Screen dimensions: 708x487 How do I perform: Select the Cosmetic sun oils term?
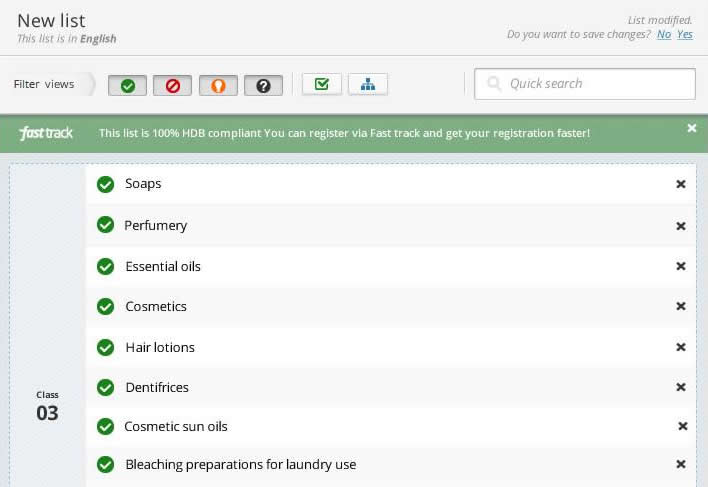(176, 427)
